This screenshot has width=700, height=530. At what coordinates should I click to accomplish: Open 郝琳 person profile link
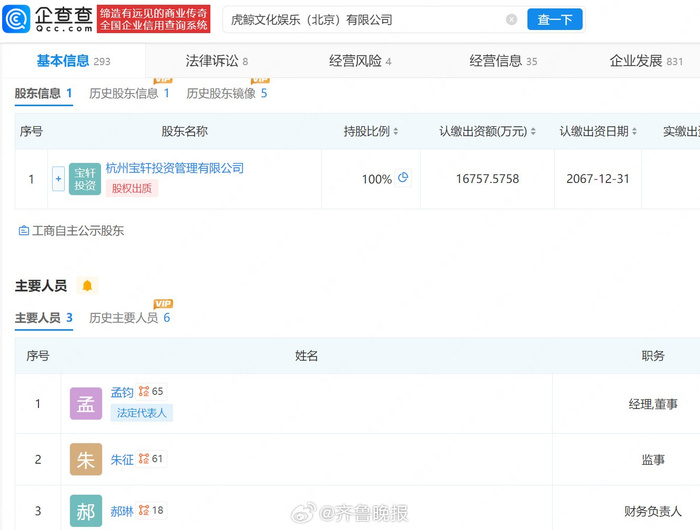[122, 511]
